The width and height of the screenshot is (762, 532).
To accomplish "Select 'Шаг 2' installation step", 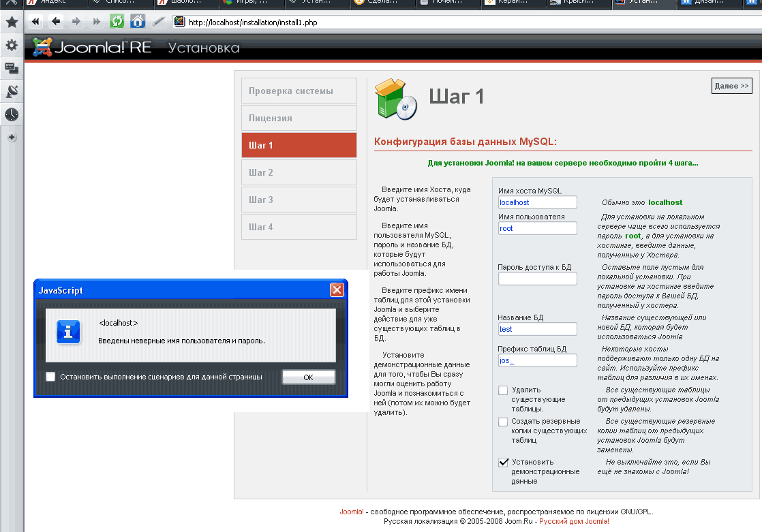I will pyautogui.click(x=299, y=172).
